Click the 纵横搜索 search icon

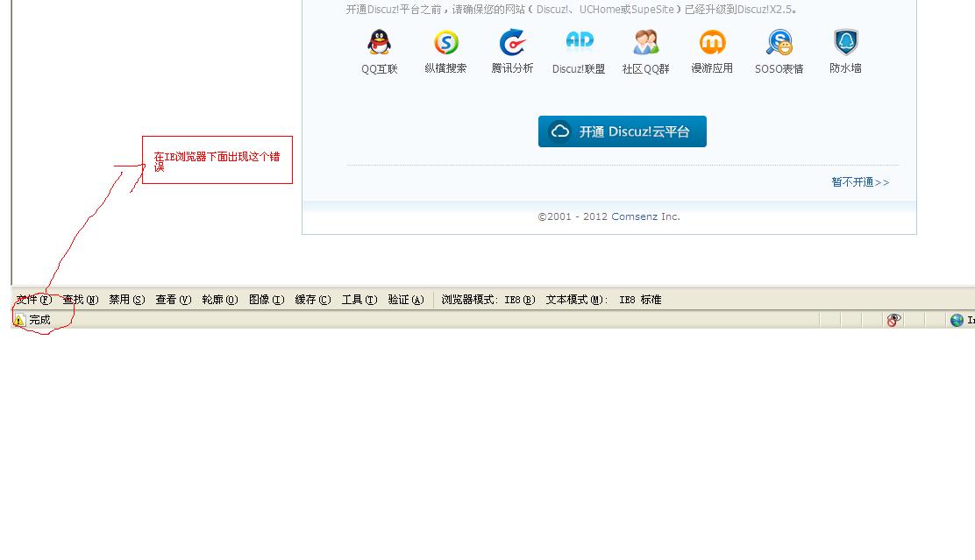pyautogui.click(x=445, y=42)
